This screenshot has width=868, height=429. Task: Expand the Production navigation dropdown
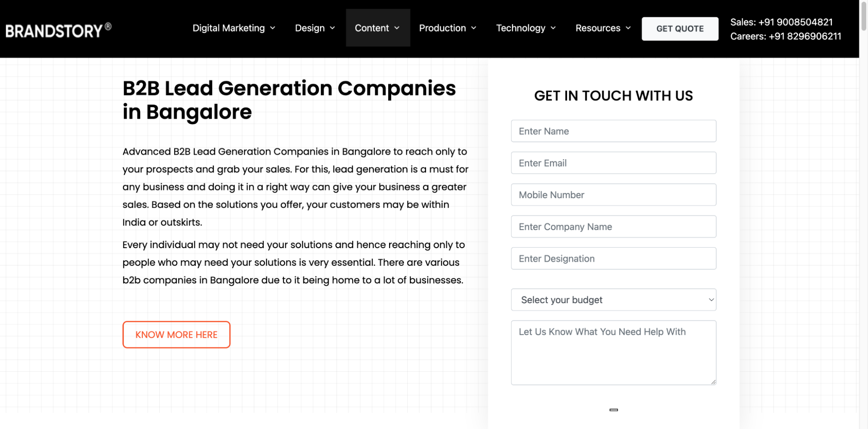pyautogui.click(x=473, y=28)
